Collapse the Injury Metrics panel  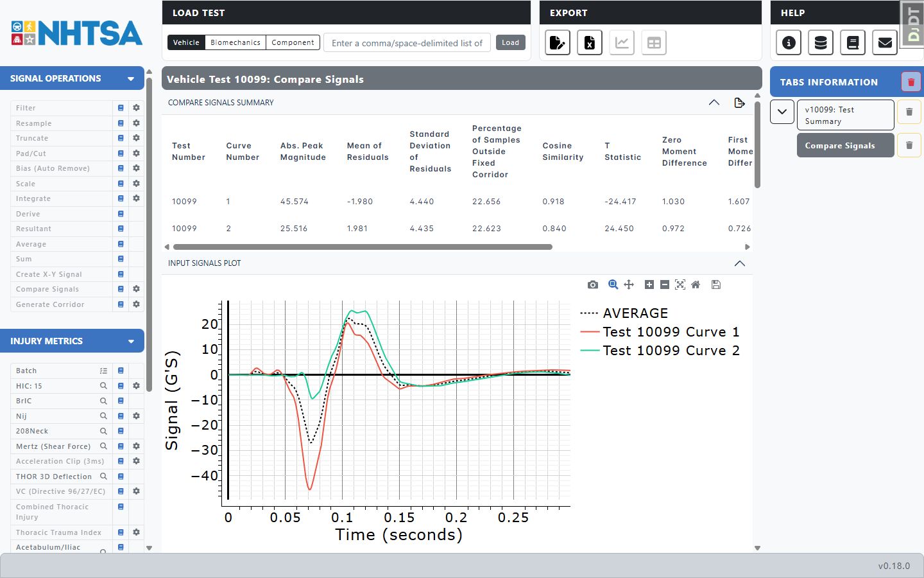pos(131,341)
